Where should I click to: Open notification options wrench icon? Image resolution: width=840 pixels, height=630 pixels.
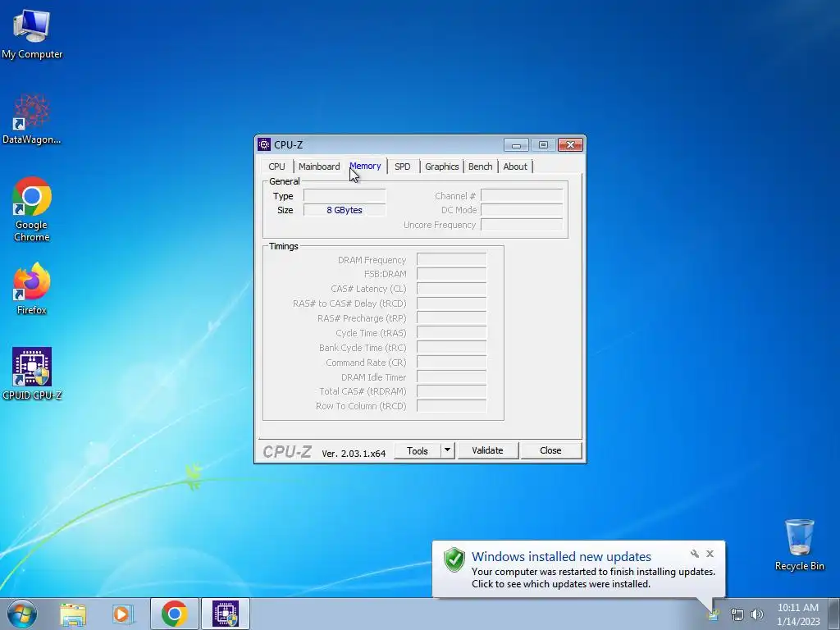point(695,554)
